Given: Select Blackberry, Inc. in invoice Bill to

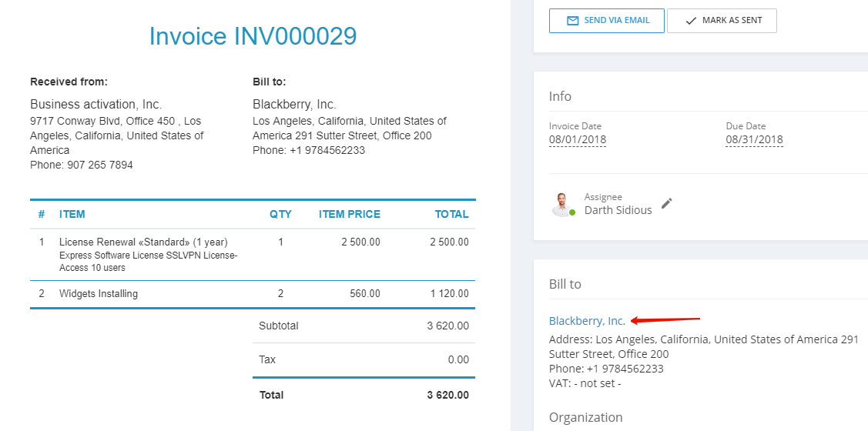Looking at the screenshot, I should click(294, 104).
